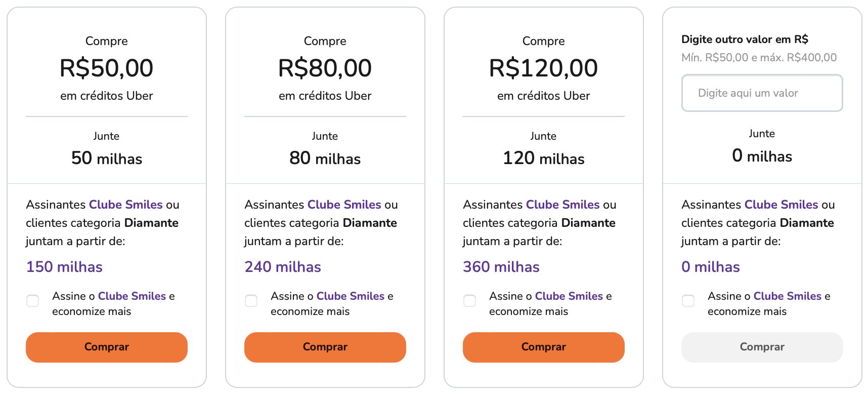Screen dimensions: 868x394
Task: Open Clube Smiles link above 150 milhas
Action: click(x=126, y=205)
